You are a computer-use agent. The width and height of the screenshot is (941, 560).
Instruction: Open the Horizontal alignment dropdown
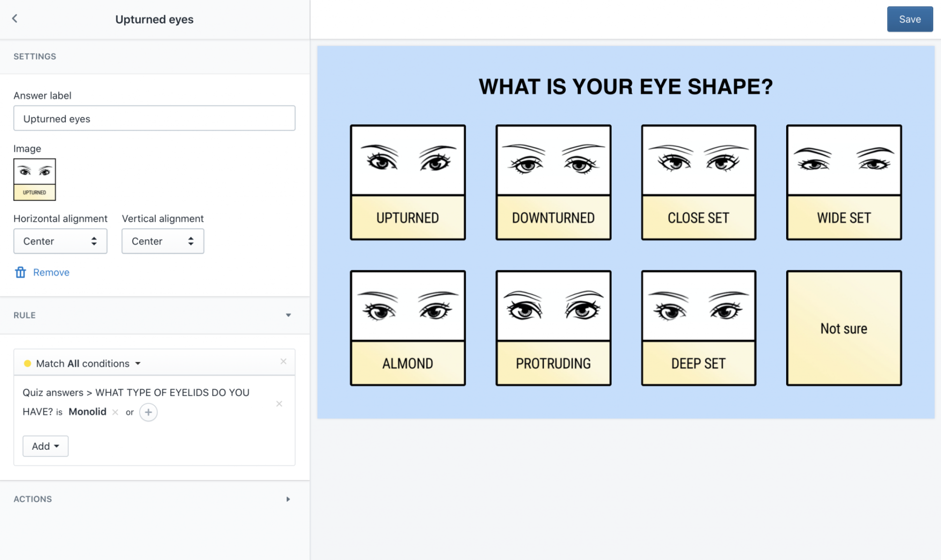[x=60, y=241]
